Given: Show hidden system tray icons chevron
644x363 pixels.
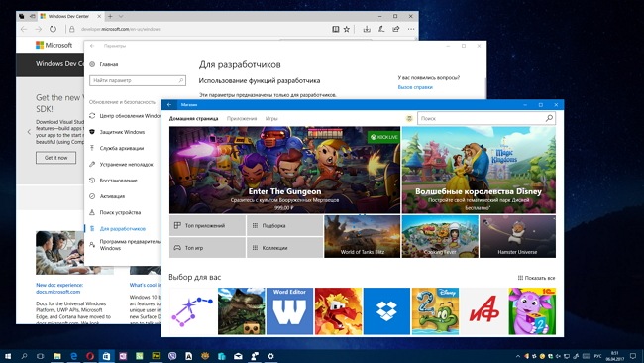Looking at the screenshot, I should pyautogui.click(x=517, y=356).
